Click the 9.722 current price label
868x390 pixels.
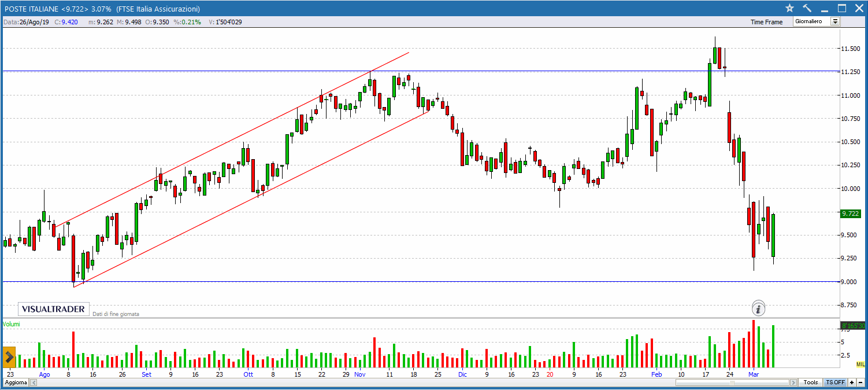coord(851,214)
